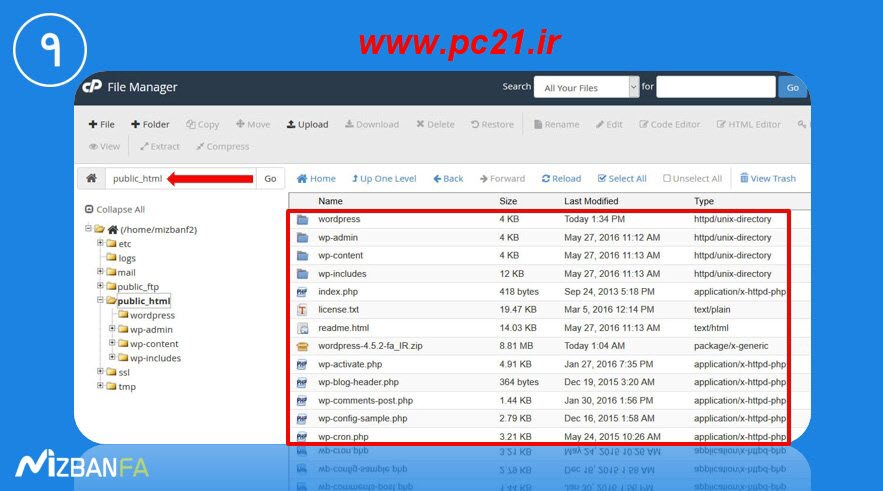
Task: Click the Back navigation link
Action: (x=448, y=178)
